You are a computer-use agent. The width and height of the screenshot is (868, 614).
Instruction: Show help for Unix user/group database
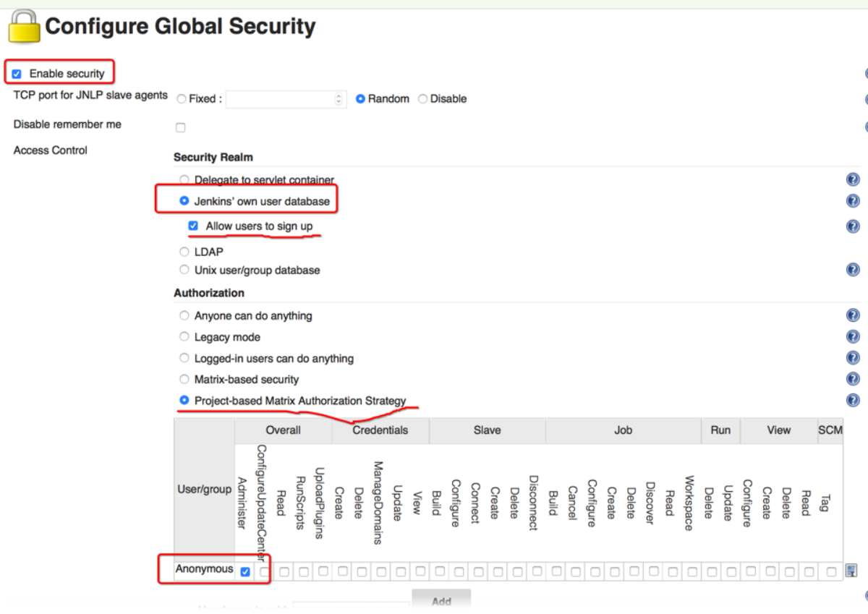click(x=853, y=270)
